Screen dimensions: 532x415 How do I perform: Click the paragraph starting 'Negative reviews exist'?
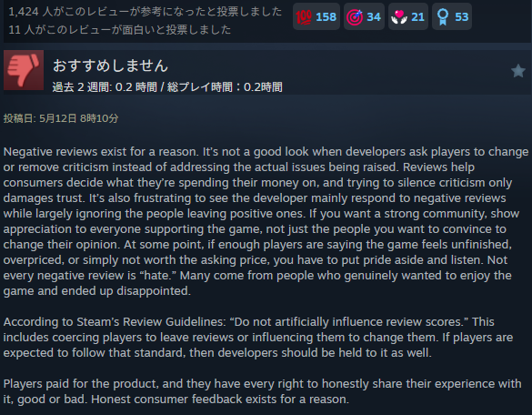pyautogui.click(x=266, y=221)
